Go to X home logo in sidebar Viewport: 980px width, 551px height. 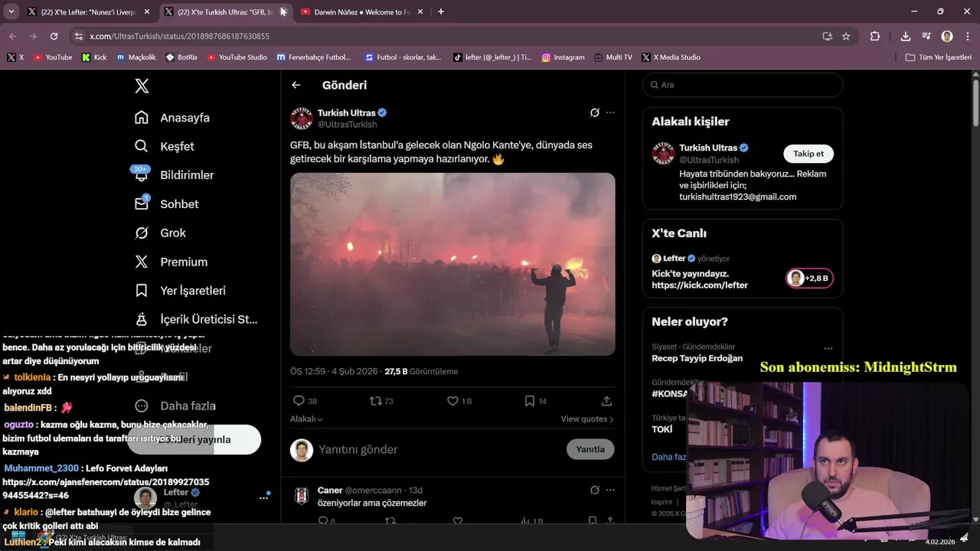point(142,86)
